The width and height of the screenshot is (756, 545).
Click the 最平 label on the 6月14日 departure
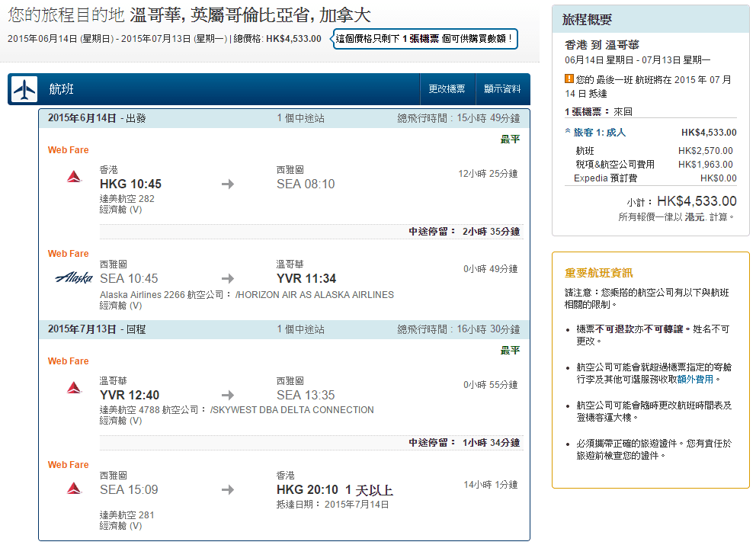(510, 139)
